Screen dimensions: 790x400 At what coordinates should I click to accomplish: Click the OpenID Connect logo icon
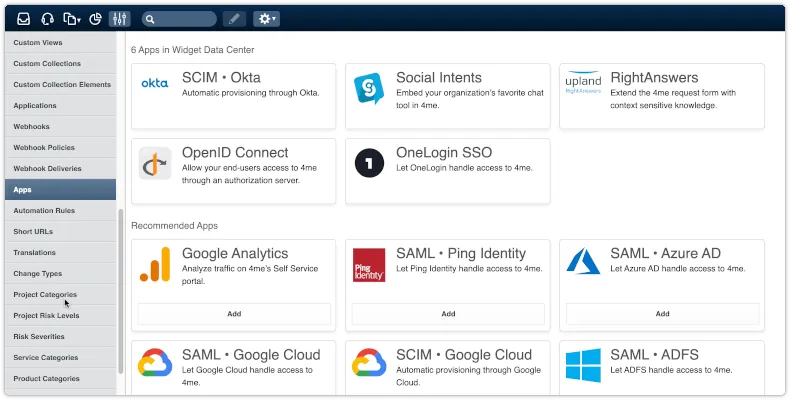point(155,163)
